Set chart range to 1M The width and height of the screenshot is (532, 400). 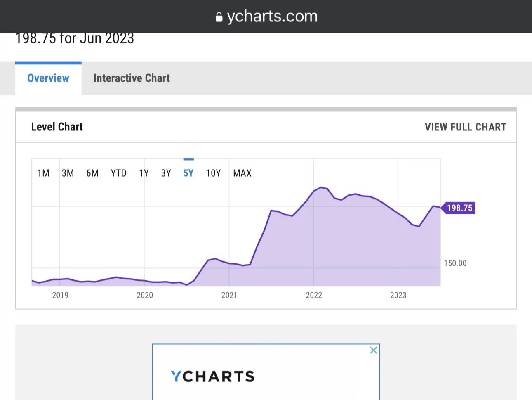[x=43, y=173]
